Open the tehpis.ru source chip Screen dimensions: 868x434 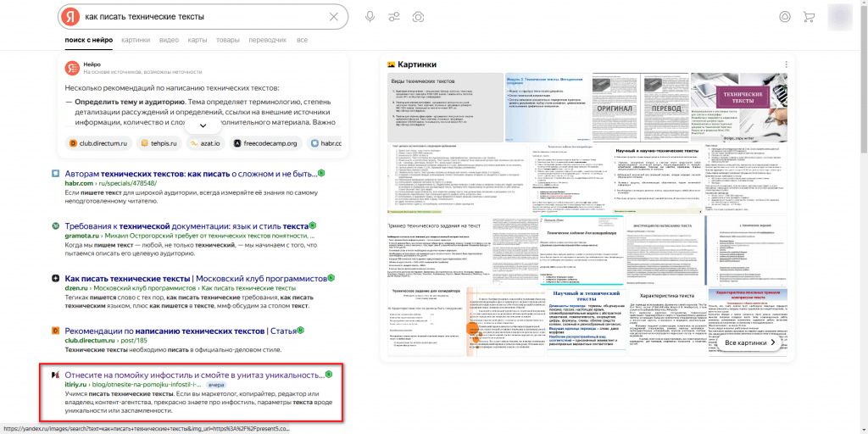tap(159, 143)
